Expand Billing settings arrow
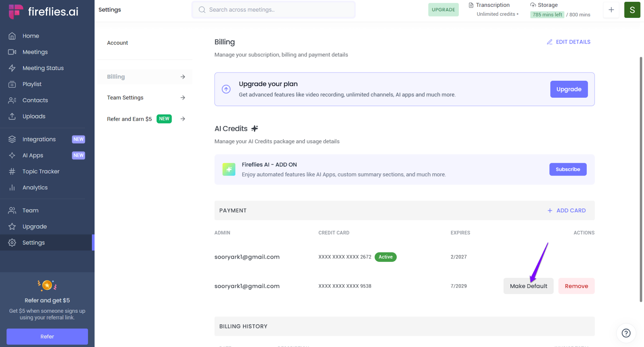644x347 pixels. pos(183,77)
